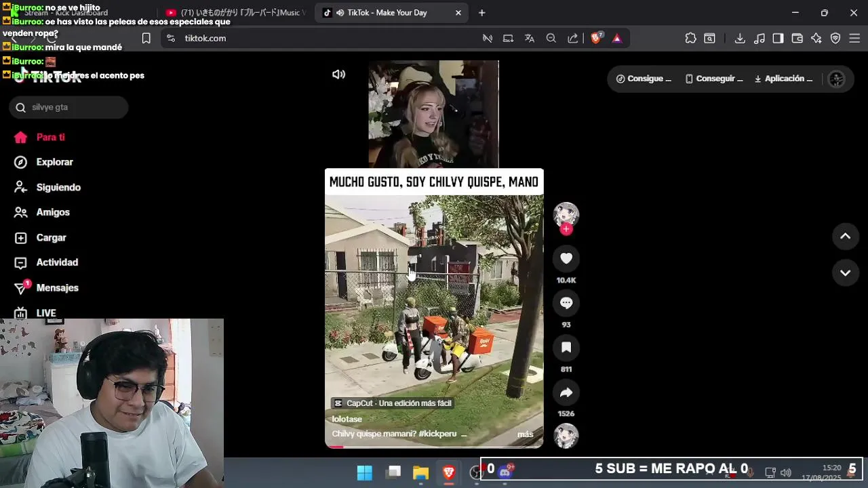Open the profile avatar menu in the page header
The width and height of the screenshot is (868, 488).
pos(837,79)
